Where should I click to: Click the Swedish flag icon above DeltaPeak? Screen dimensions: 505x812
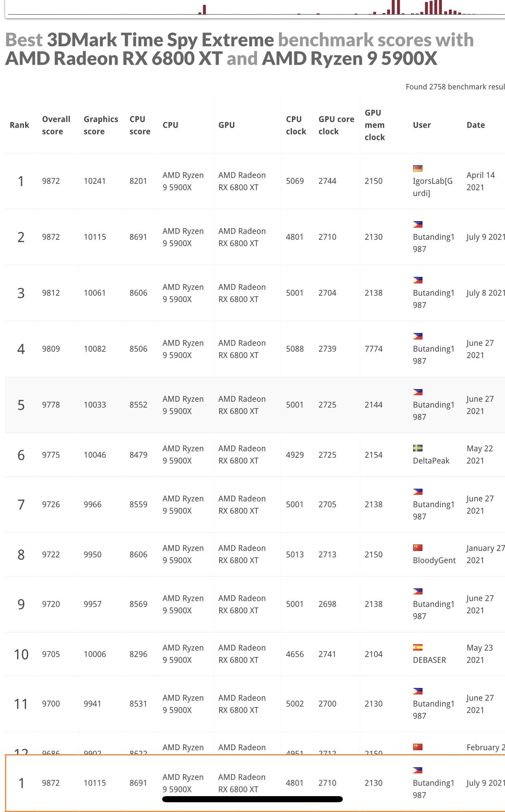[x=418, y=448]
